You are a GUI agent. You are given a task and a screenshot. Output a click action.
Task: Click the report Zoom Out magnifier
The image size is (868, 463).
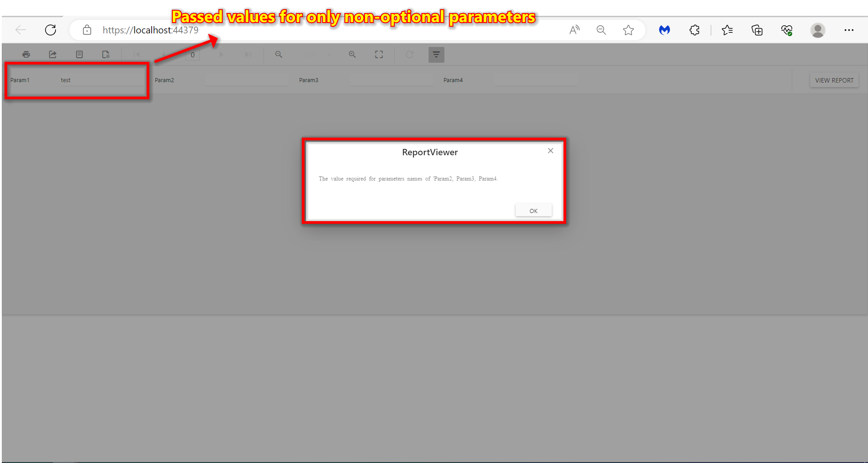(x=279, y=55)
